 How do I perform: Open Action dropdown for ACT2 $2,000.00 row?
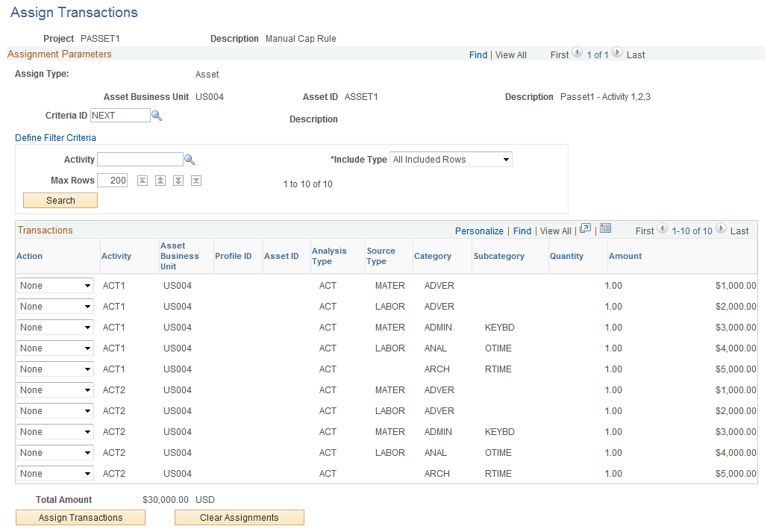coord(54,411)
